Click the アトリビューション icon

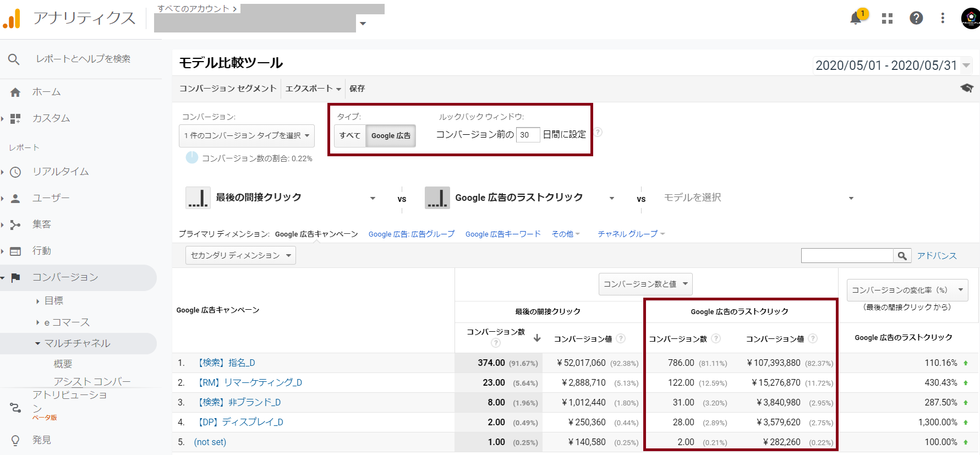(15, 408)
